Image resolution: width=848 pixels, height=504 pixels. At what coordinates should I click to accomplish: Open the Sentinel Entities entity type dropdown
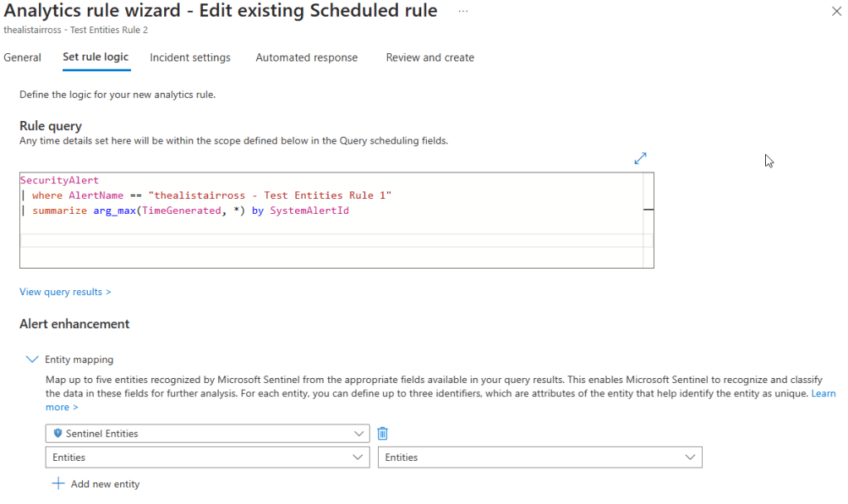[x=207, y=434]
